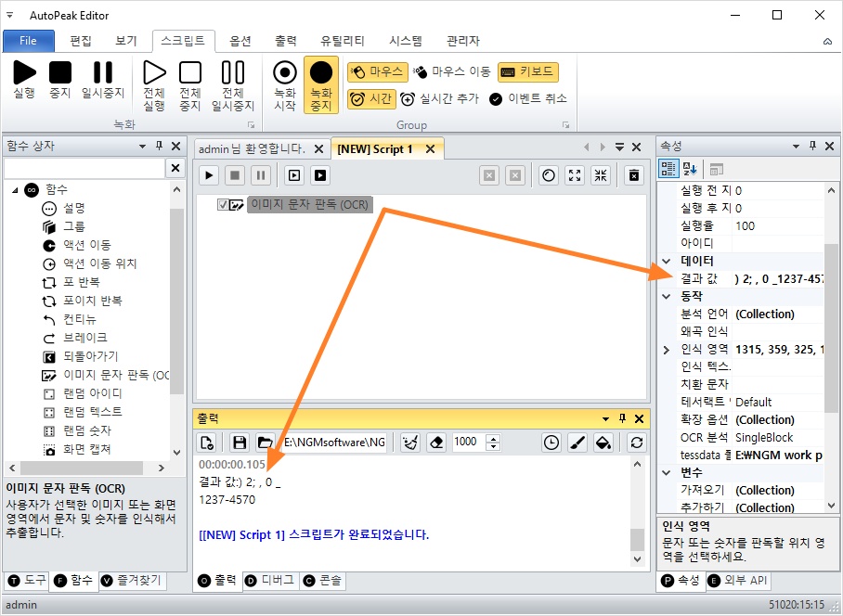Click collapse-all icon in script toolbar
The width and height of the screenshot is (843, 616).
[x=601, y=175]
